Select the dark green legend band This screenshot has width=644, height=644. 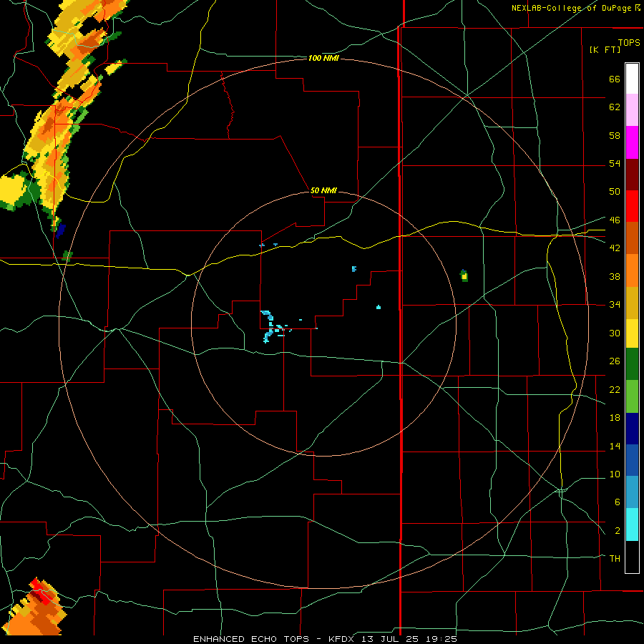[x=632, y=364]
